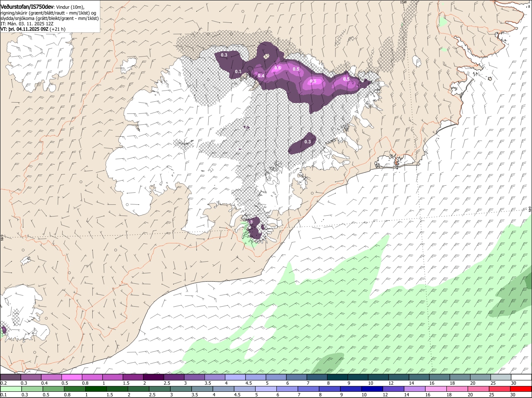Click the 0.2 value on the snow legend
Image resolution: width=532 pixels, height=398 pixels.
(3, 383)
